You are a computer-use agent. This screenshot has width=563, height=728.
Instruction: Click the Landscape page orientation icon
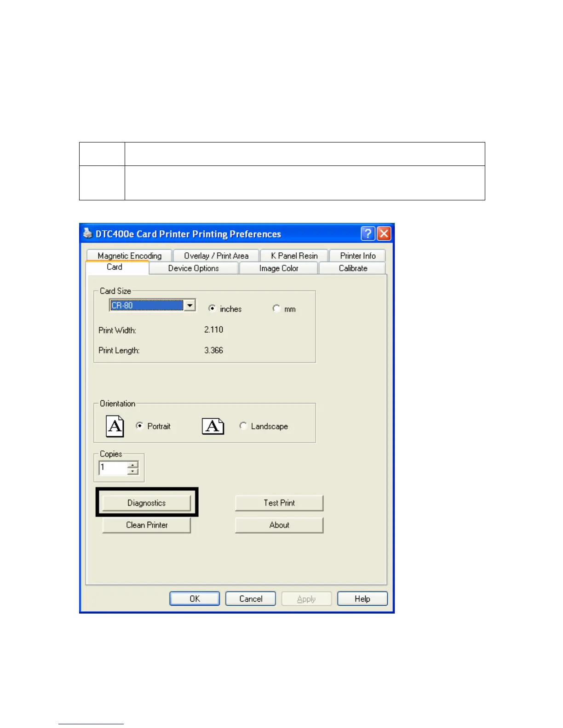coord(213,427)
